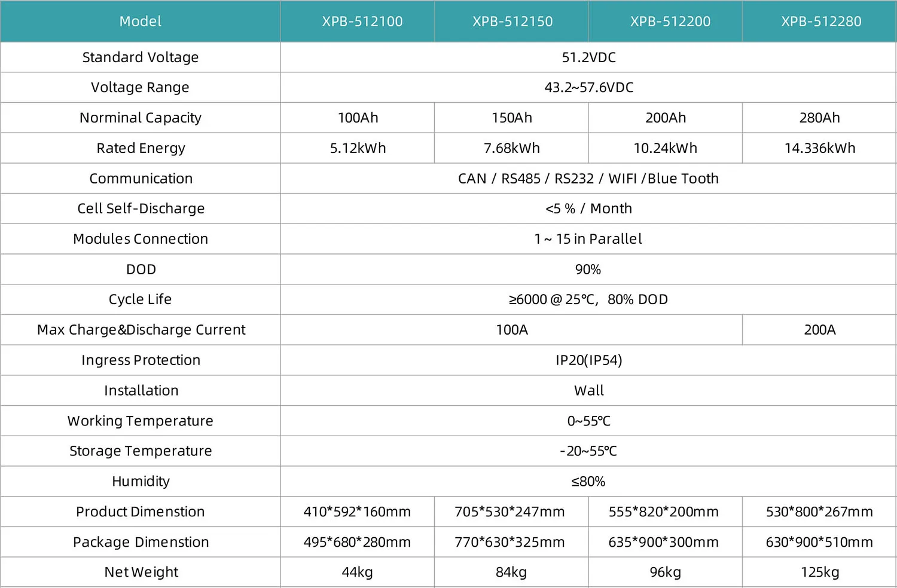897x588 pixels.
Task: Select the XPB-512280 model header
Action: (x=821, y=22)
